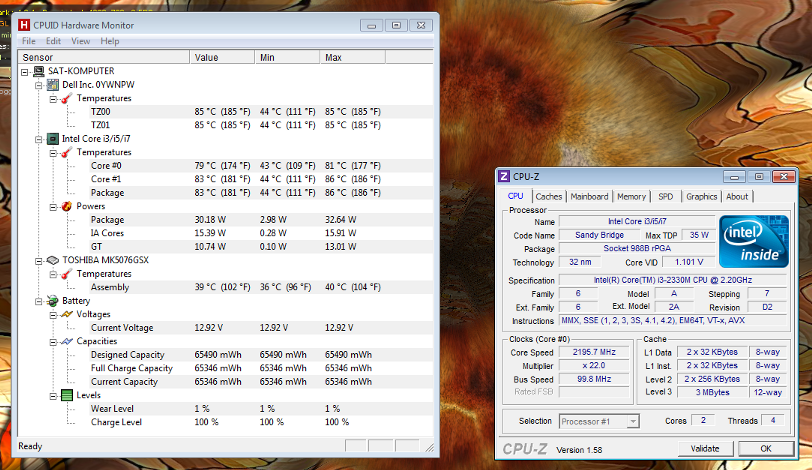Switch to the Memory tab in CPU-Z
Viewport: 812px width, 470px height.
[631, 197]
